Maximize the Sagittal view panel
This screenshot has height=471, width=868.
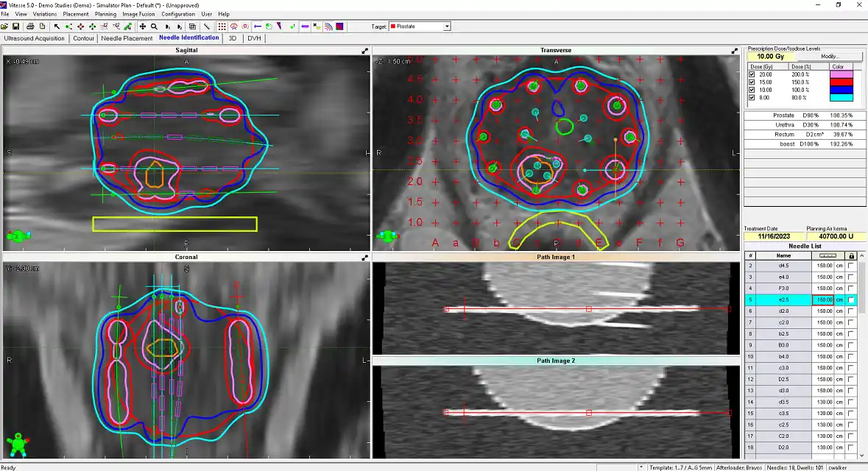[364, 51]
